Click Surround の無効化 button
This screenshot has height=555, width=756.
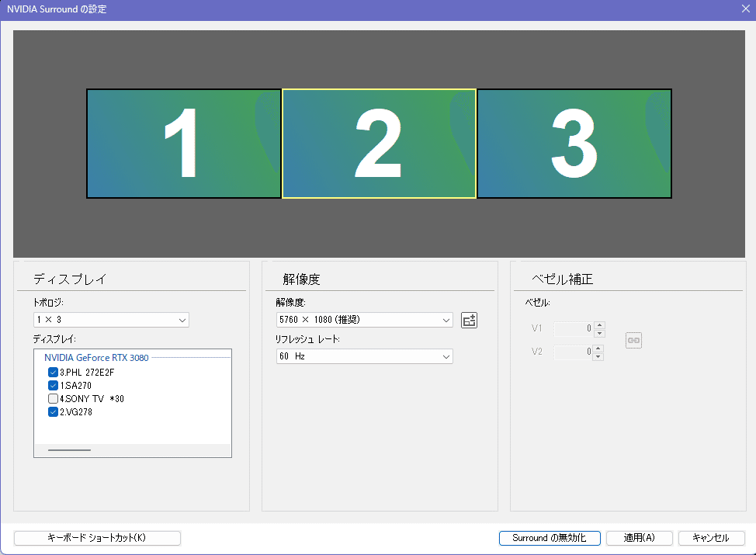[550, 538]
